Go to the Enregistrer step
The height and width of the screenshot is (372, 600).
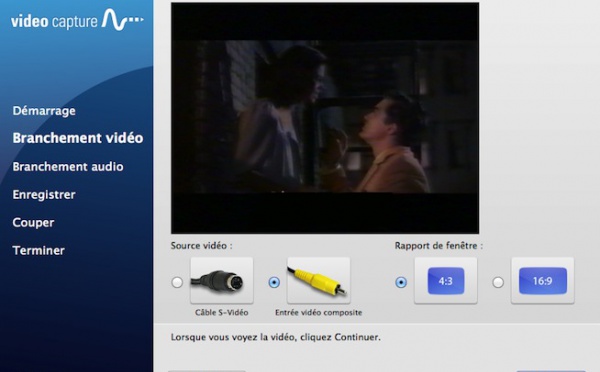[x=44, y=194]
